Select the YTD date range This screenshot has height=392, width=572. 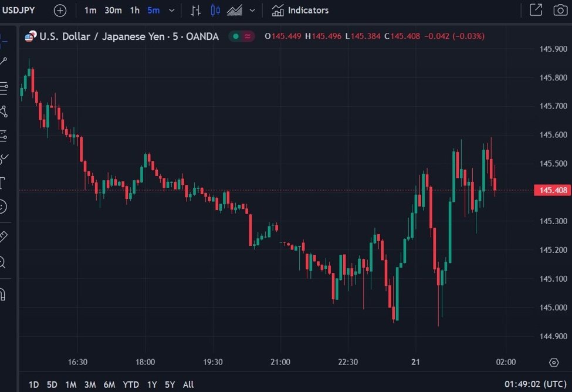tap(130, 384)
